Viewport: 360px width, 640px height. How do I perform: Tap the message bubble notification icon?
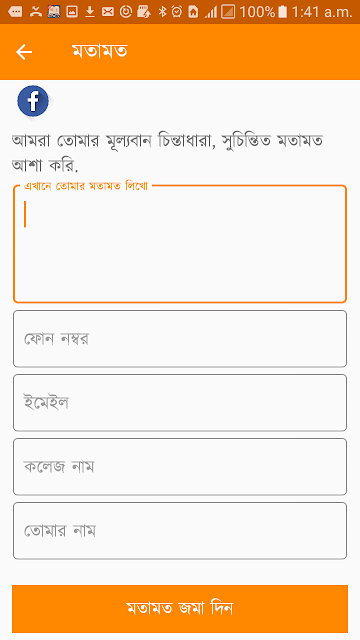click(x=15, y=12)
